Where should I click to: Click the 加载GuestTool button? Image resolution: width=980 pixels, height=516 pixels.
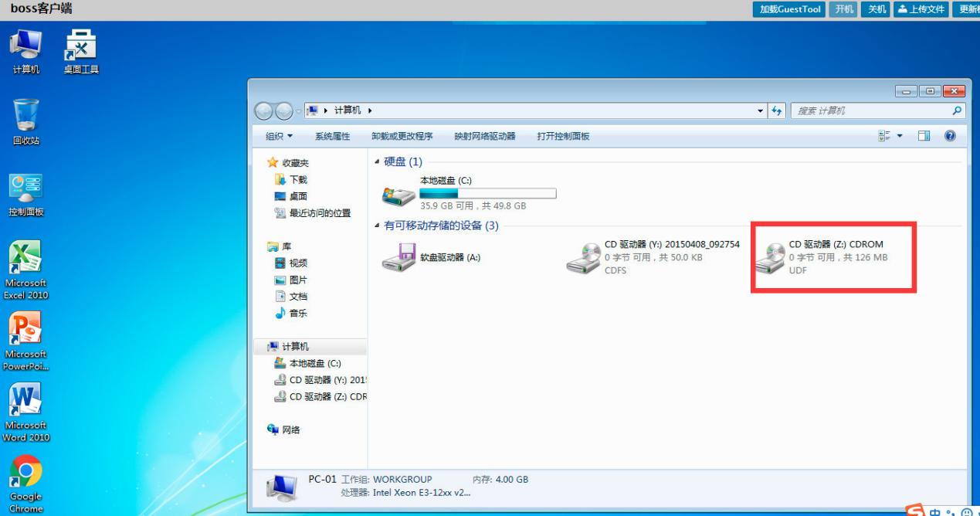[x=788, y=9]
